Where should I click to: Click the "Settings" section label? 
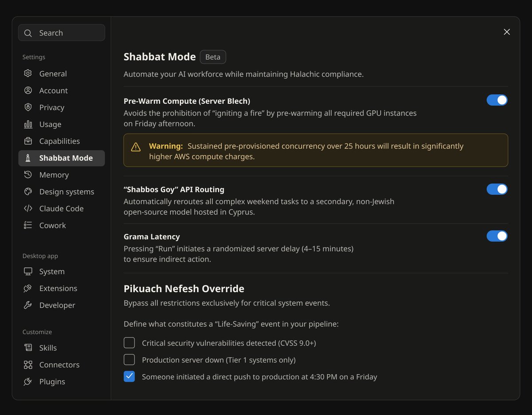pyautogui.click(x=34, y=57)
